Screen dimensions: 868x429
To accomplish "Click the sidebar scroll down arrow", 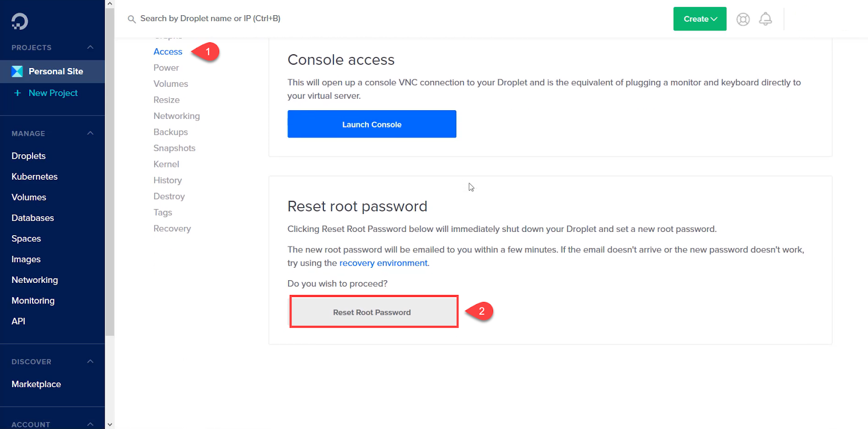I will (x=110, y=424).
